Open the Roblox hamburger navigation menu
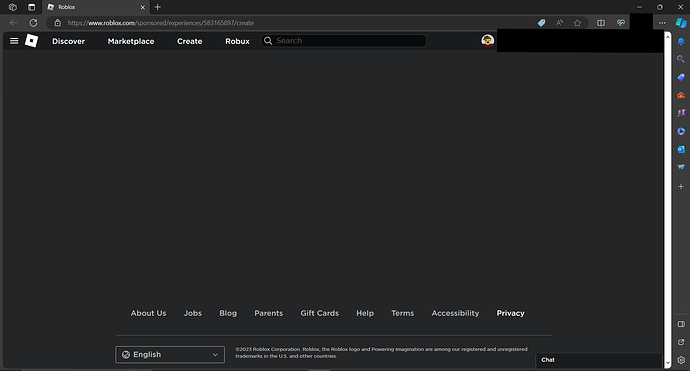Image resolution: width=690 pixels, height=371 pixels. (14, 41)
